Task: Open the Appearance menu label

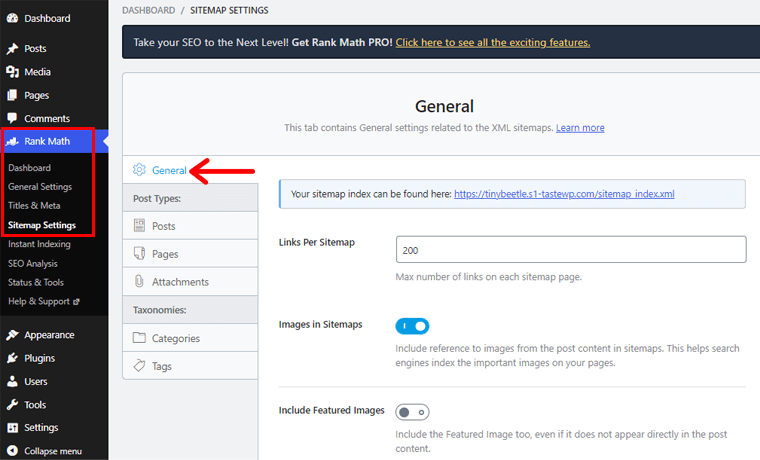Action: click(x=49, y=335)
